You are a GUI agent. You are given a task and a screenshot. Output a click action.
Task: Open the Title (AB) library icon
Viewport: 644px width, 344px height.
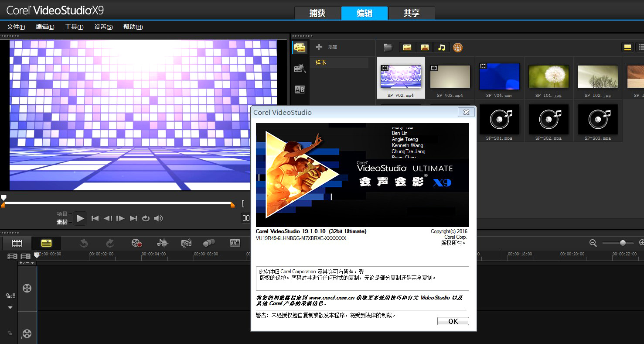(300, 89)
